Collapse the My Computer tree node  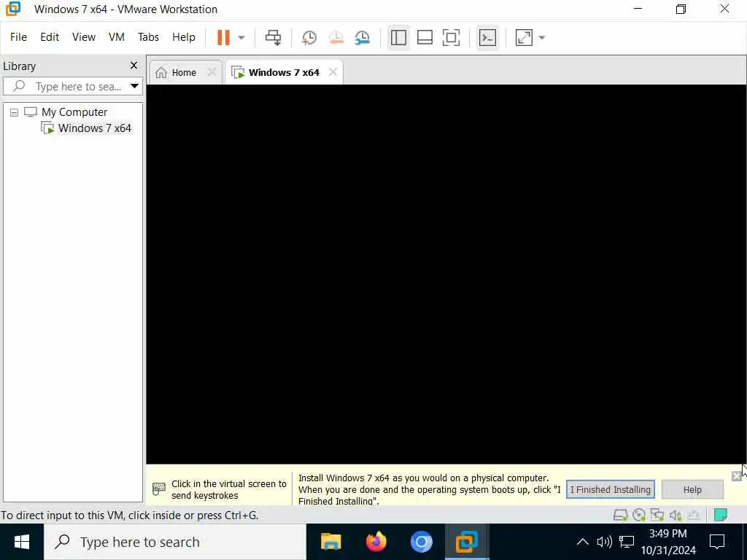point(15,112)
